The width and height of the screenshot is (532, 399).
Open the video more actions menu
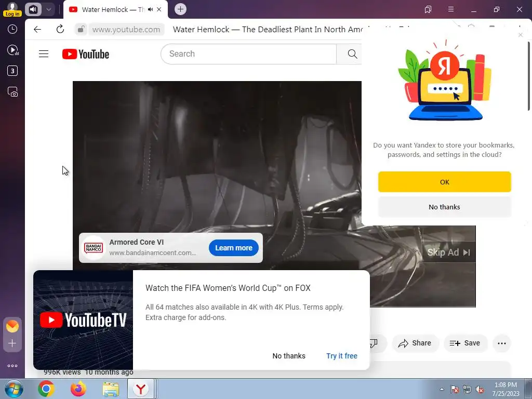tap(501, 343)
